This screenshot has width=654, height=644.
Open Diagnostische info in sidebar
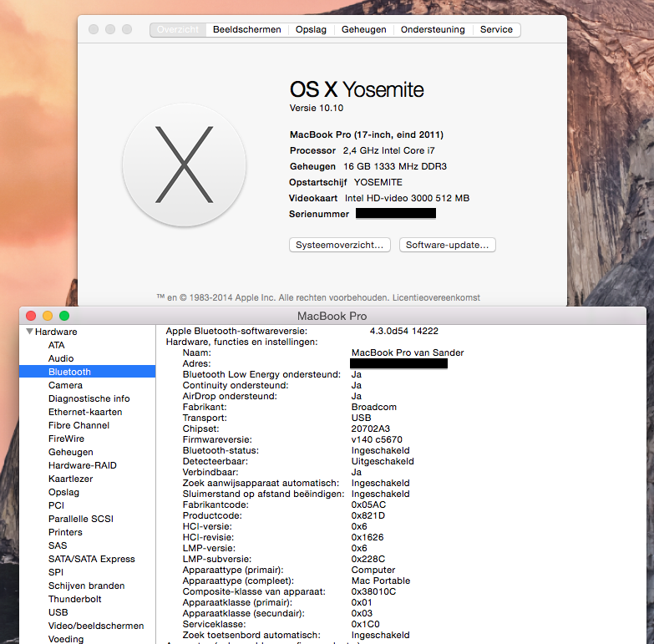[x=89, y=398]
